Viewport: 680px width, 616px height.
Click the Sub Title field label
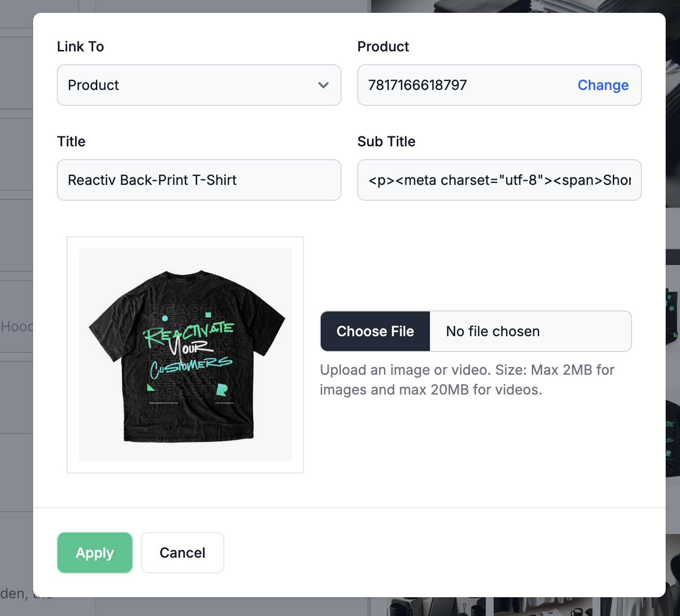click(x=386, y=141)
